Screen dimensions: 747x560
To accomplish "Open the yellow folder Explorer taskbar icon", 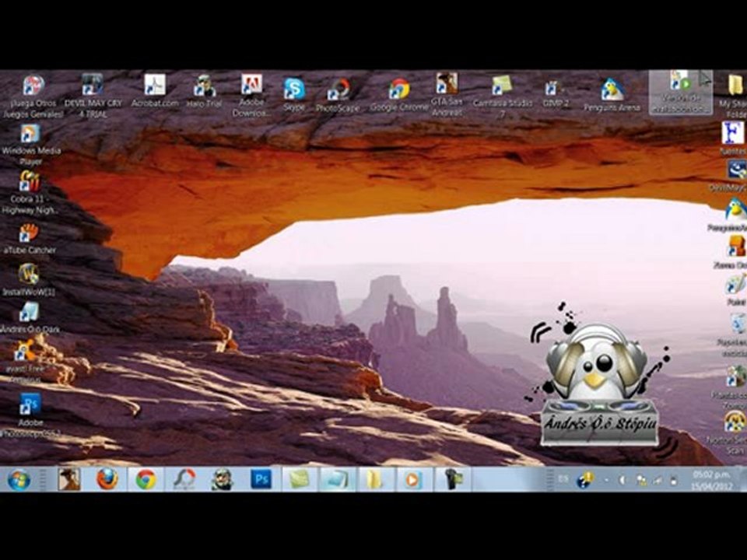I will point(375,479).
